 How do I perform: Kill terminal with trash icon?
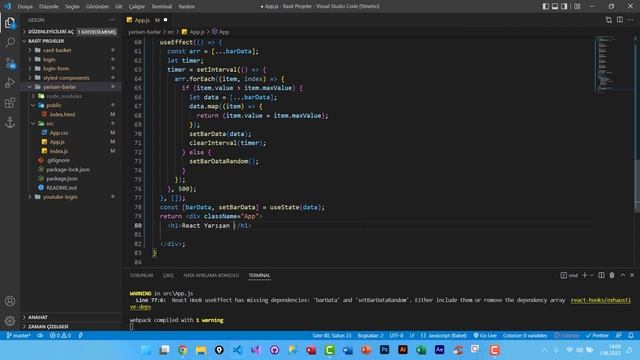612,276
